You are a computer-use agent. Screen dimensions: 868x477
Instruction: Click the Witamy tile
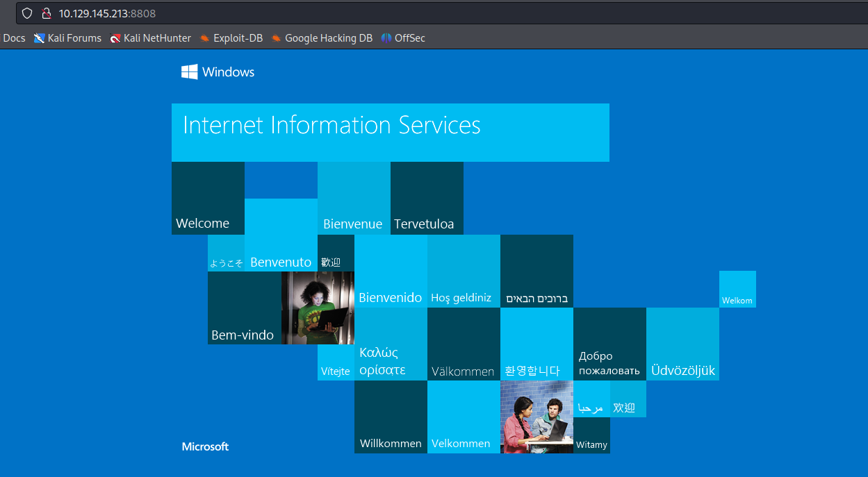[x=591, y=435]
